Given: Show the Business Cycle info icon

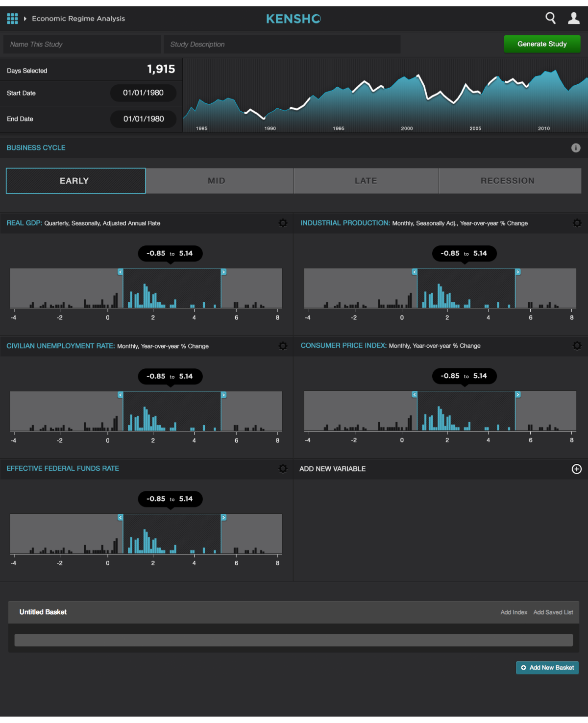Looking at the screenshot, I should (576, 148).
